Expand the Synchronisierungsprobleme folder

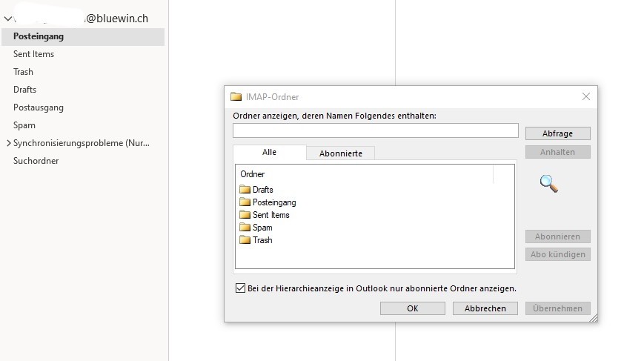[x=8, y=143]
